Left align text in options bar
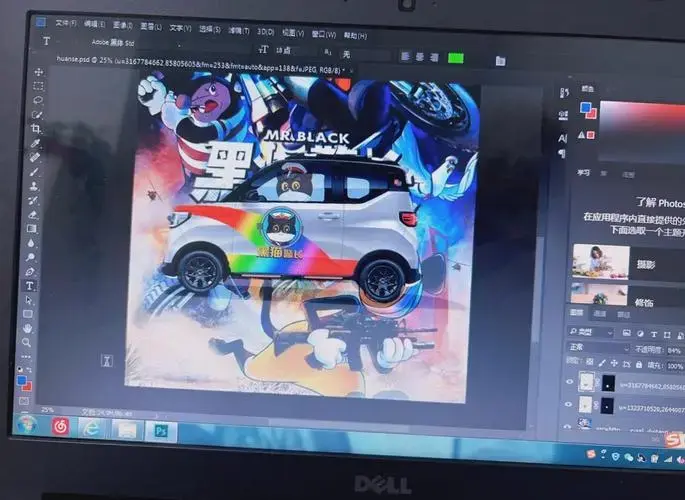685x500 pixels. pos(405,57)
